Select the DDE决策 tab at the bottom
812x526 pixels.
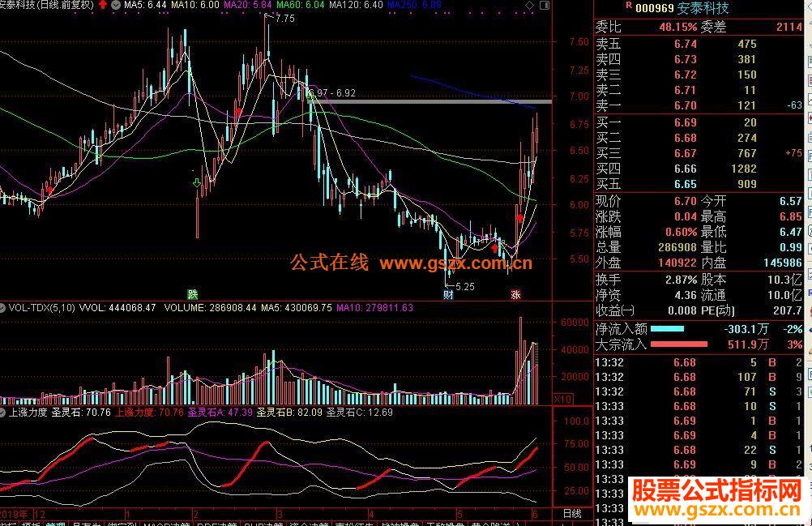[x=216, y=524]
